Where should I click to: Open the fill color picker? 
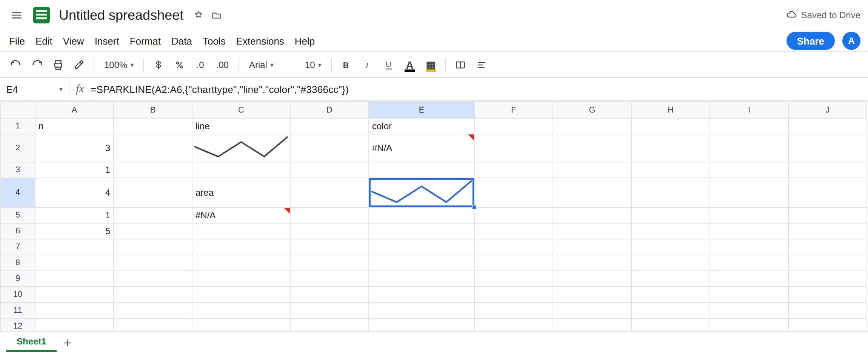[x=431, y=66]
